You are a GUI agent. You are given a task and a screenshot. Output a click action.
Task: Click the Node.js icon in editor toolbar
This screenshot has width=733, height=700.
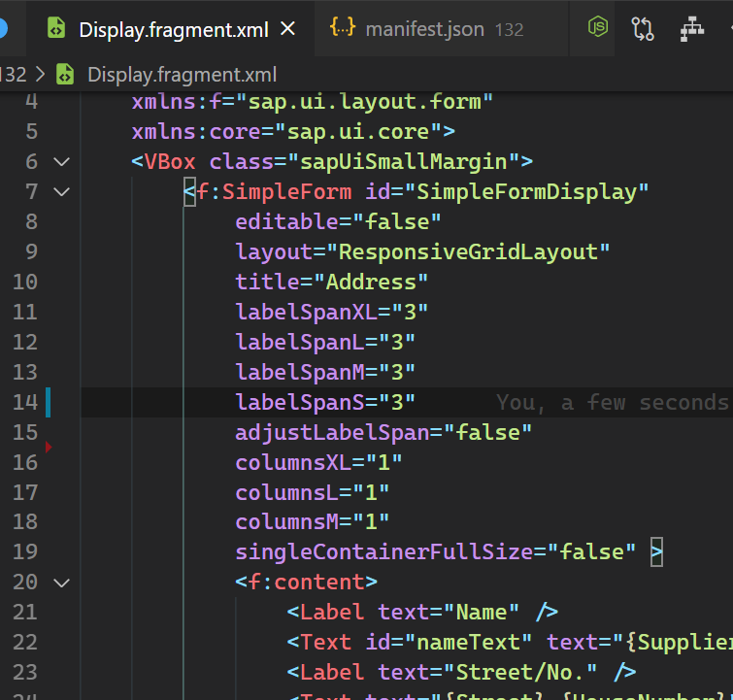tap(597, 26)
